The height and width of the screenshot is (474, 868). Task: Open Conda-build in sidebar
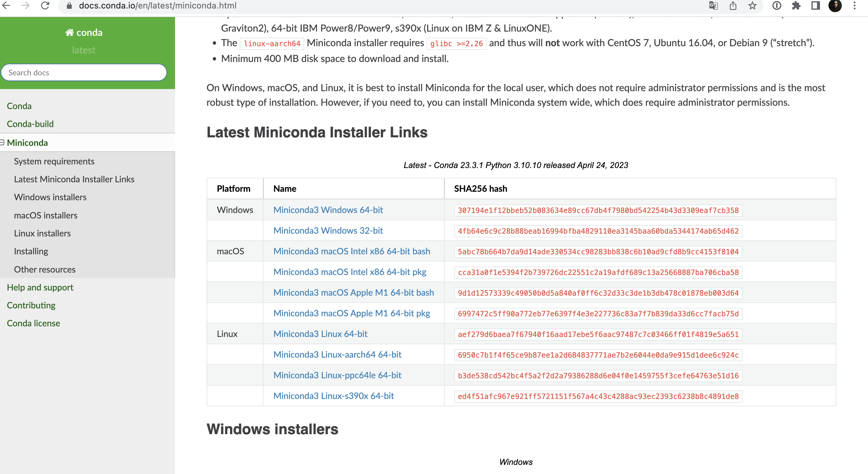[x=30, y=124]
